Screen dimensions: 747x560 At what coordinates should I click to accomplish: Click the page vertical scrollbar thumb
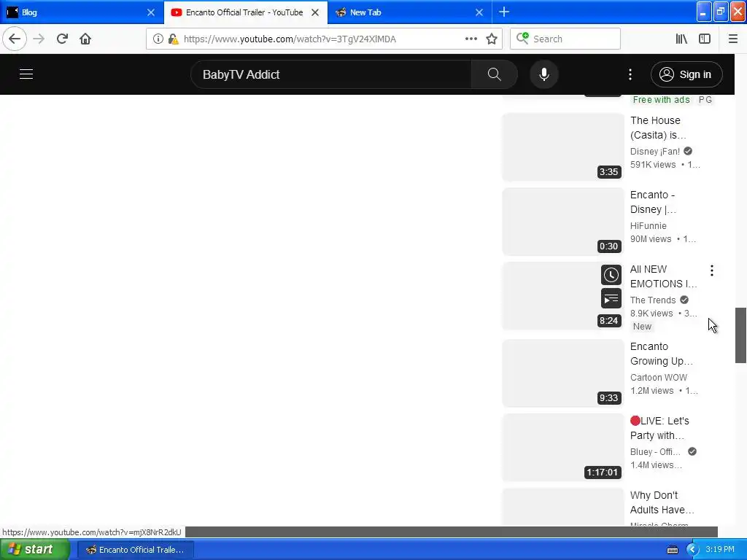[x=740, y=335]
